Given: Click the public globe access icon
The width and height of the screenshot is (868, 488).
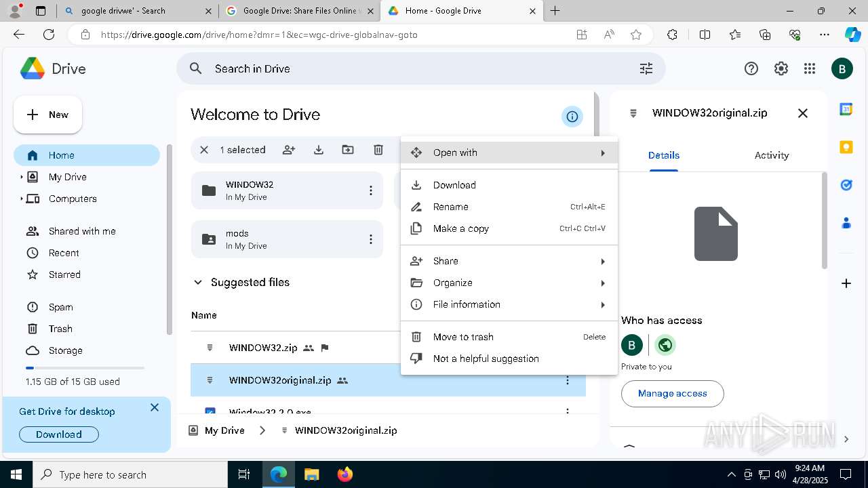Looking at the screenshot, I should click(665, 345).
